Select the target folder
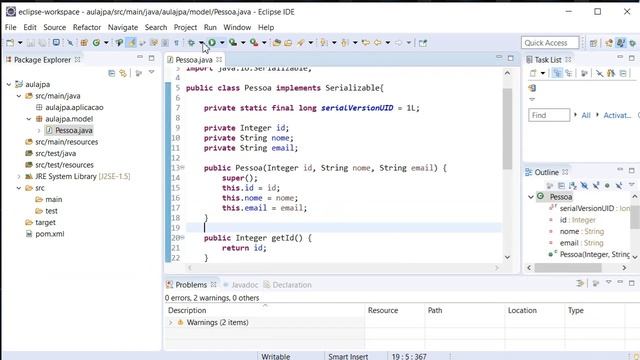Image resolution: width=640 pixels, height=360 pixels. click(x=45, y=222)
